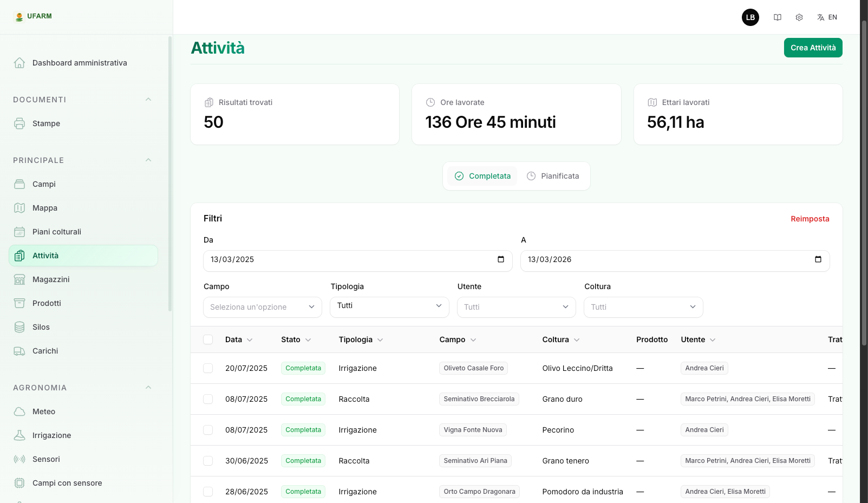Open settings gear icon in top bar
Image resolution: width=868 pixels, height=503 pixels.
799,17
